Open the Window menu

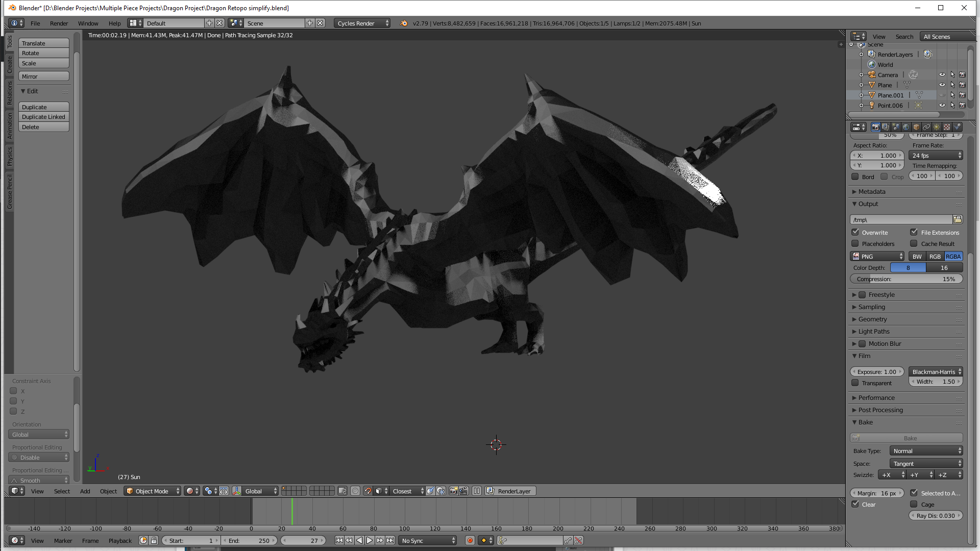88,23
